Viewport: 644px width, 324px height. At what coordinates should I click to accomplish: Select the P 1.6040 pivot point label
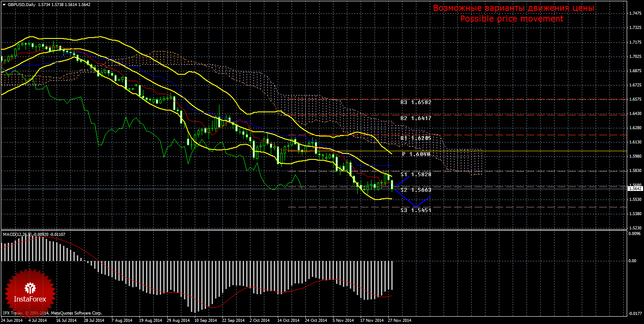416,154
